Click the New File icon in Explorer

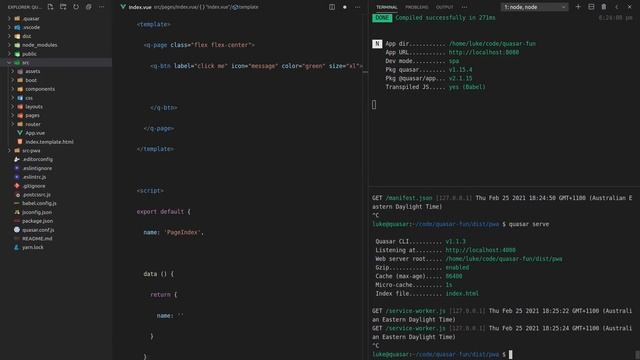(50, 7)
